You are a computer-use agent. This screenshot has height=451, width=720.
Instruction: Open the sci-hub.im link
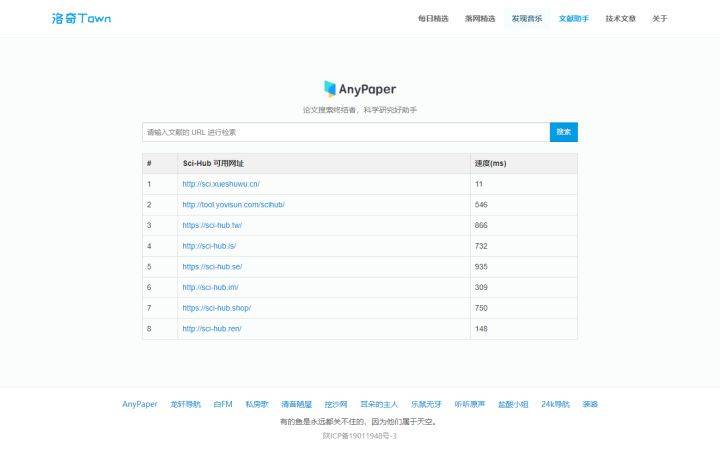(210, 287)
